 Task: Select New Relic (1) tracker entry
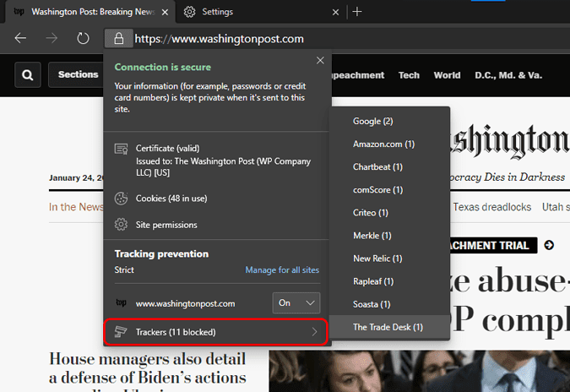[x=389, y=259]
